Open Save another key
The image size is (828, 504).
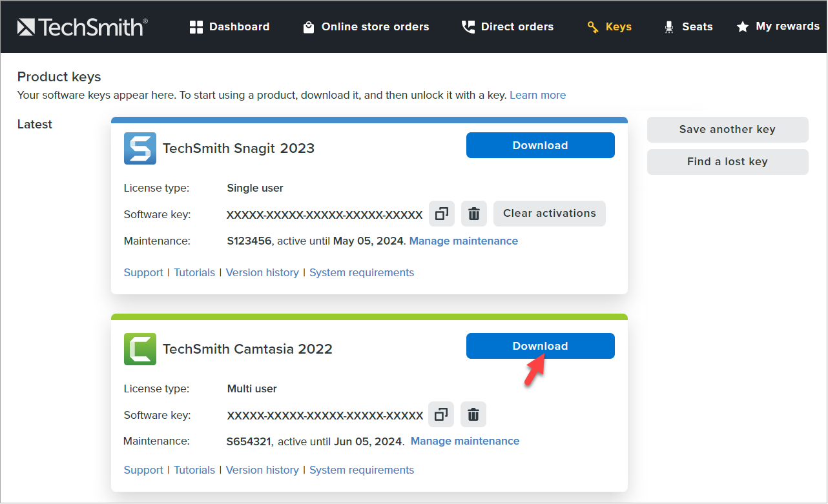click(727, 129)
